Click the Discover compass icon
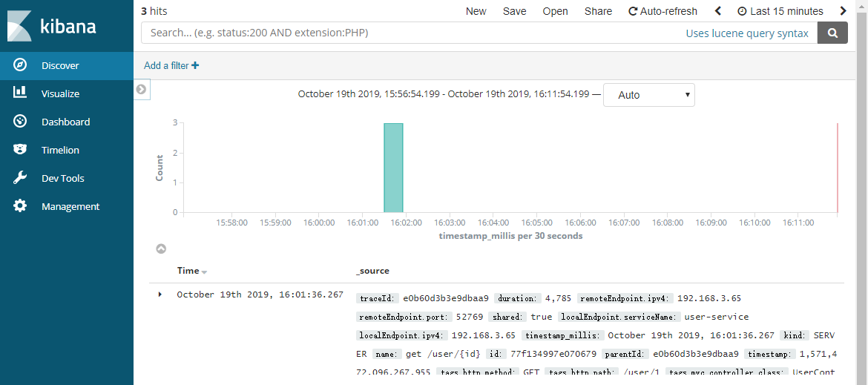Viewport: 868px width, 385px height. (20, 65)
